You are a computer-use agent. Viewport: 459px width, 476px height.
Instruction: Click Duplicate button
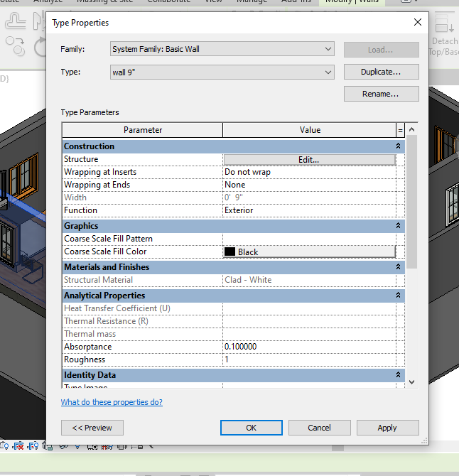(x=382, y=72)
